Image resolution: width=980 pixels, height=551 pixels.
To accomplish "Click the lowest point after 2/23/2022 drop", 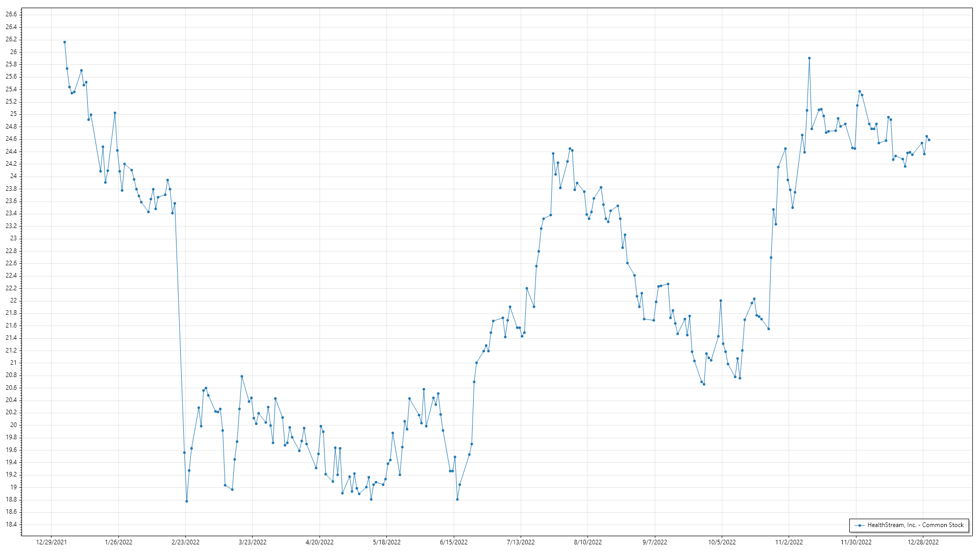I will [187, 501].
